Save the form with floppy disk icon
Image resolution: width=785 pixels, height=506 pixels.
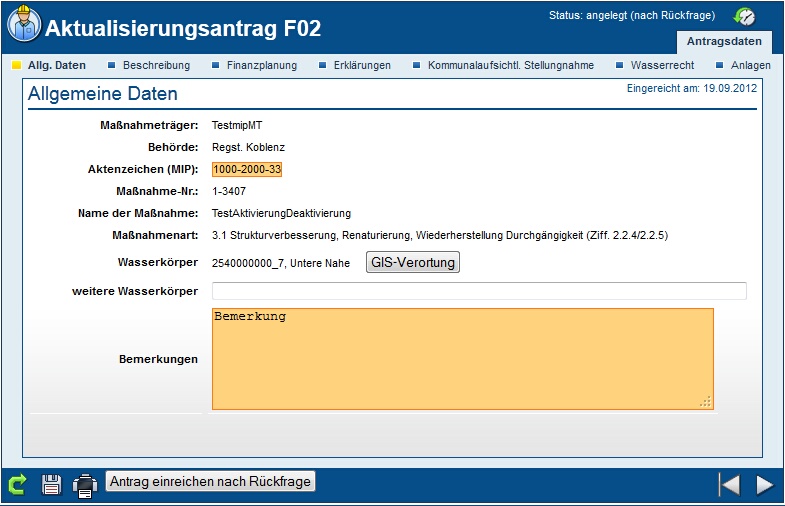(x=52, y=484)
